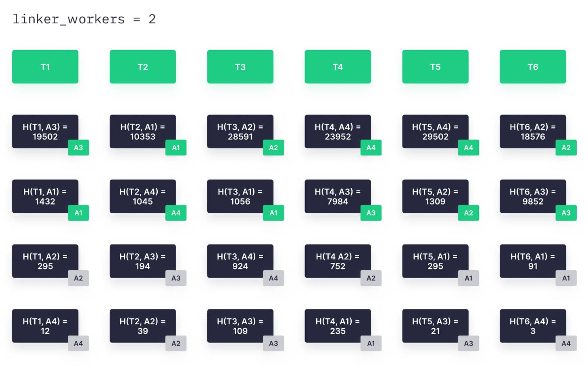
Task: Select the T4 header box
Action: 338,67
